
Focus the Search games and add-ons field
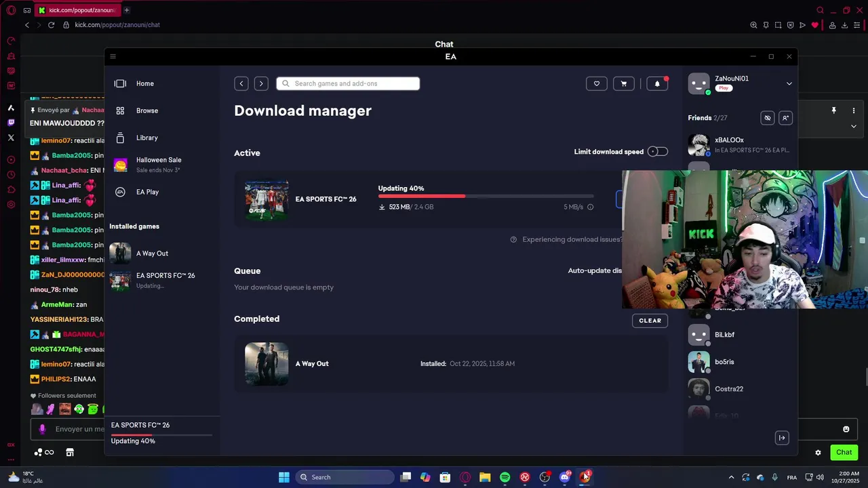(348, 83)
